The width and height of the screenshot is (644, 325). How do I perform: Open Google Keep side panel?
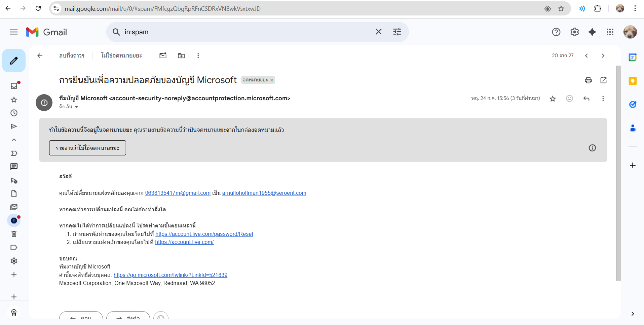tap(633, 81)
